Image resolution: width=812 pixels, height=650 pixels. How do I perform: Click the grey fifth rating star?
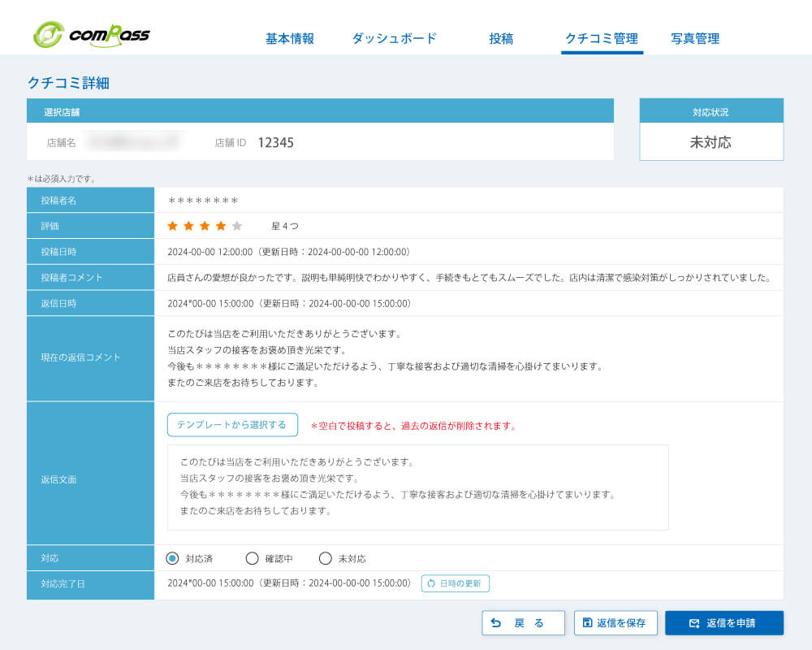[237, 226]
